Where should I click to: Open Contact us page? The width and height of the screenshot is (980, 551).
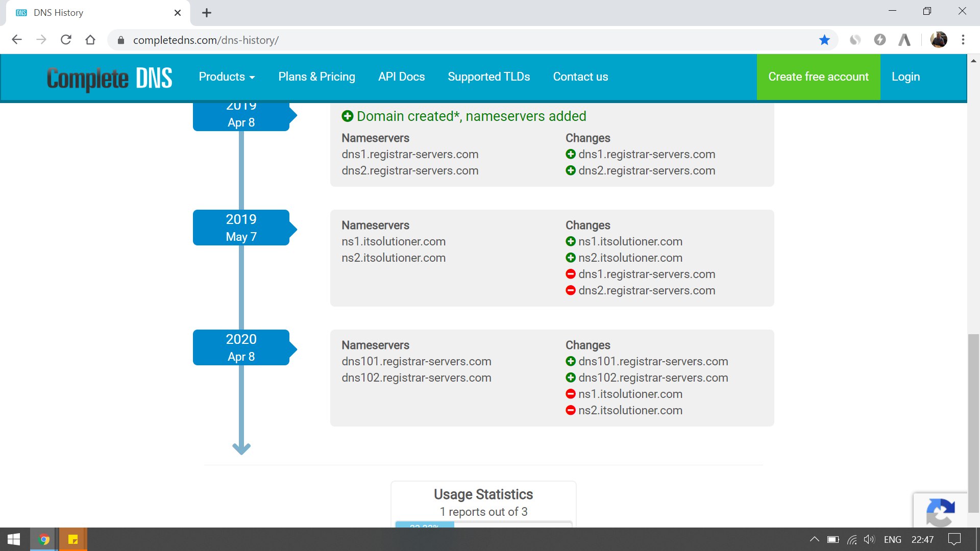pyautogui.click(x=580, y=77)
